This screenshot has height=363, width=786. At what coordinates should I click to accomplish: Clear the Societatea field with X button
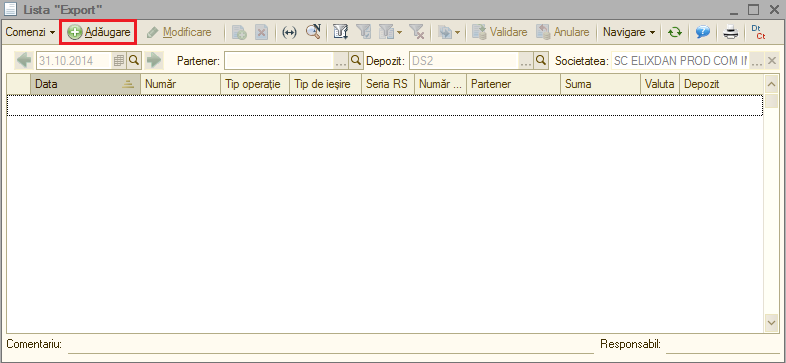[772, 61]
